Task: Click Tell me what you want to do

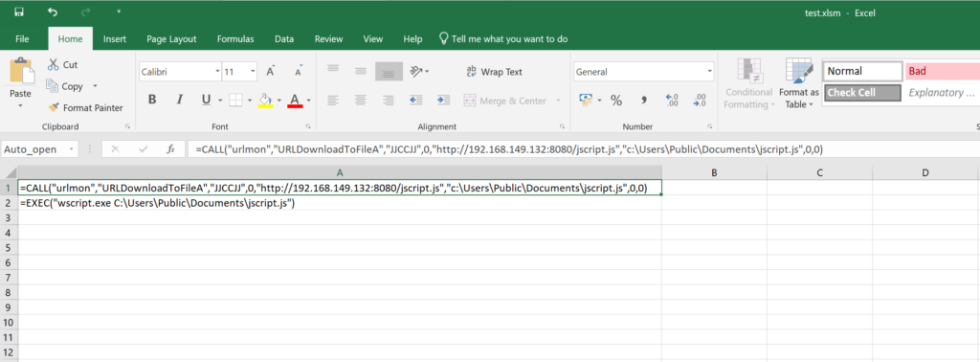Action: pos(503,38)
